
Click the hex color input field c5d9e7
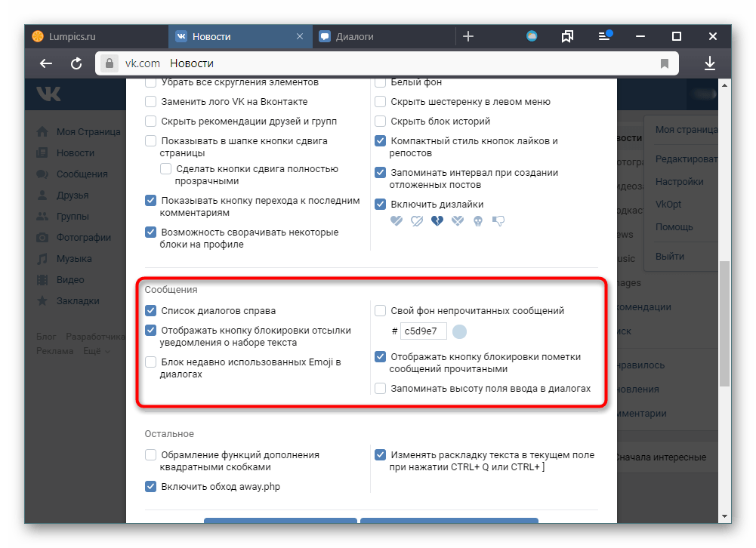[x=423, y=331]
